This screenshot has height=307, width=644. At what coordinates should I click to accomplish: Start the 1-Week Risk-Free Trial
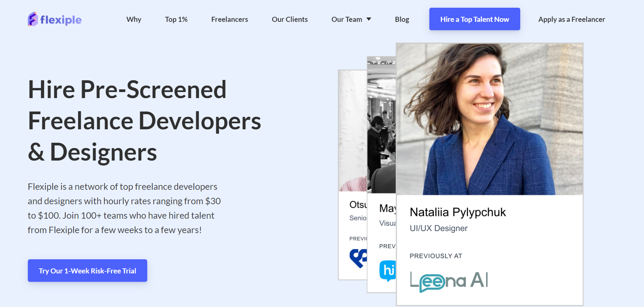pyautogui.click(x=88, y=271)
